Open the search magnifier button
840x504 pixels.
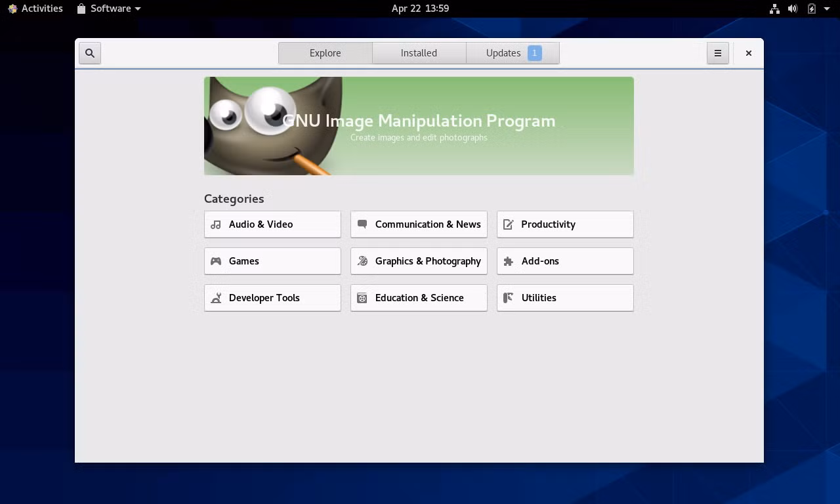90,53
